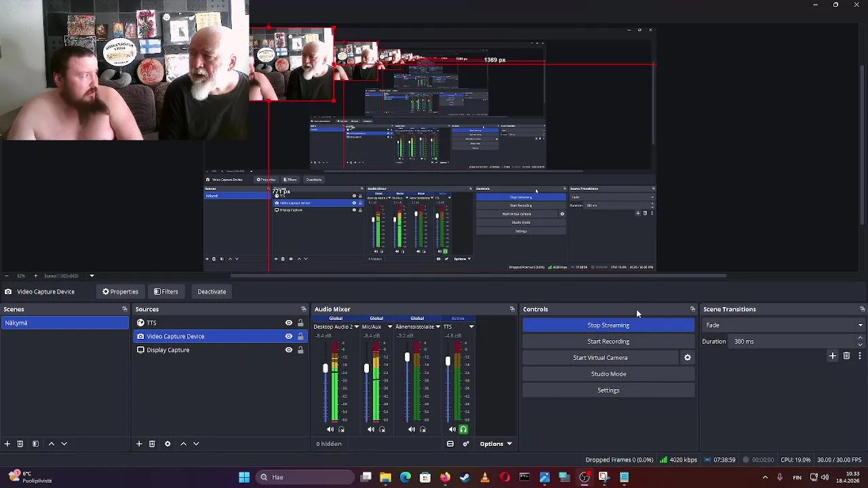868x488 pixels.
Task: Toggle vertical layout icon in Audio Mixer
Action: (x=450, y=444)
